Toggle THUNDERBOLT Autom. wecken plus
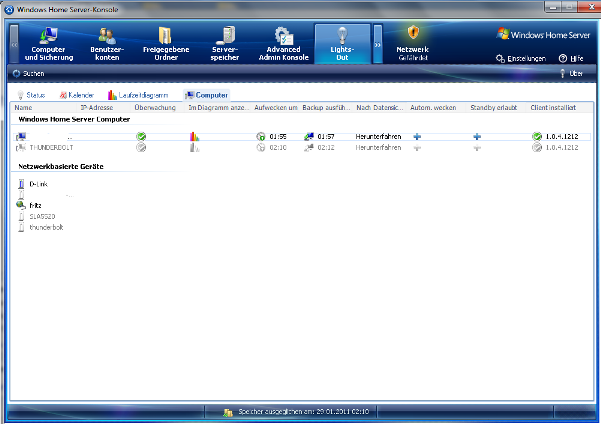The image size is (601, 424). click(417, 148)
